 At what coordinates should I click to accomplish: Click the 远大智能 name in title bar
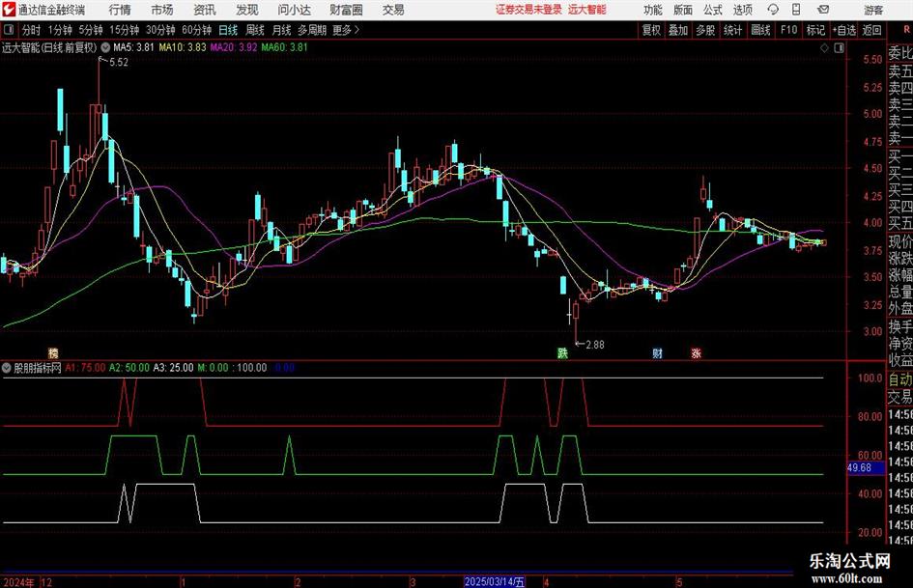pyautogui.click(x=587, y=10)
